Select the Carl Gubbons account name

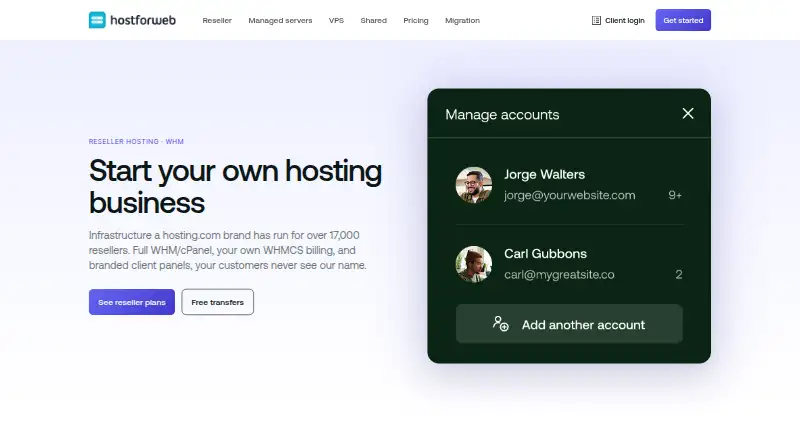[545, 254]
